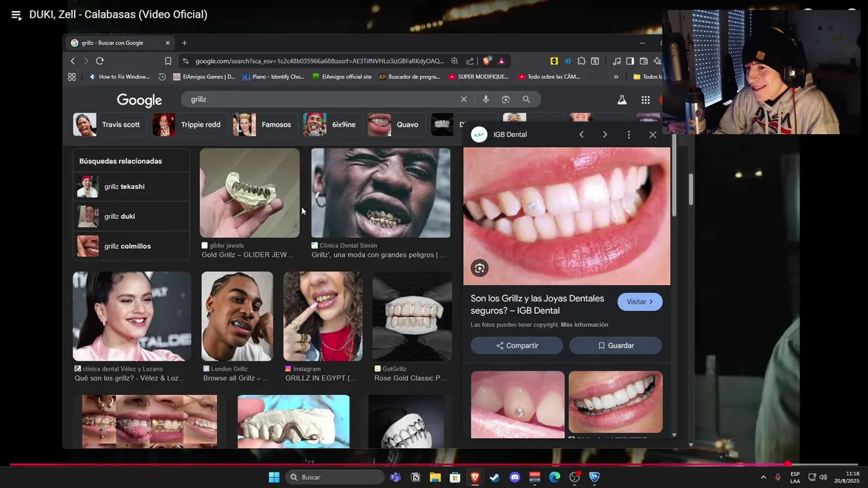
Task: Reload the Google search page
Action: [x=100, y=61]
